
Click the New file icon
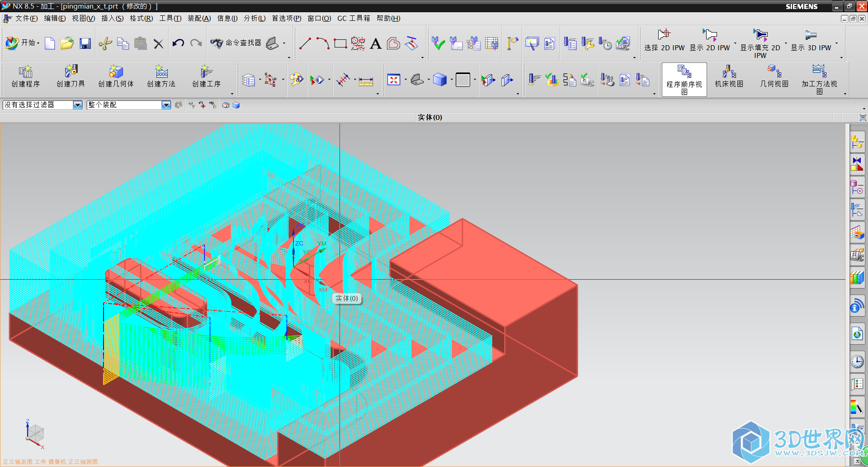(x=50, y=43)
